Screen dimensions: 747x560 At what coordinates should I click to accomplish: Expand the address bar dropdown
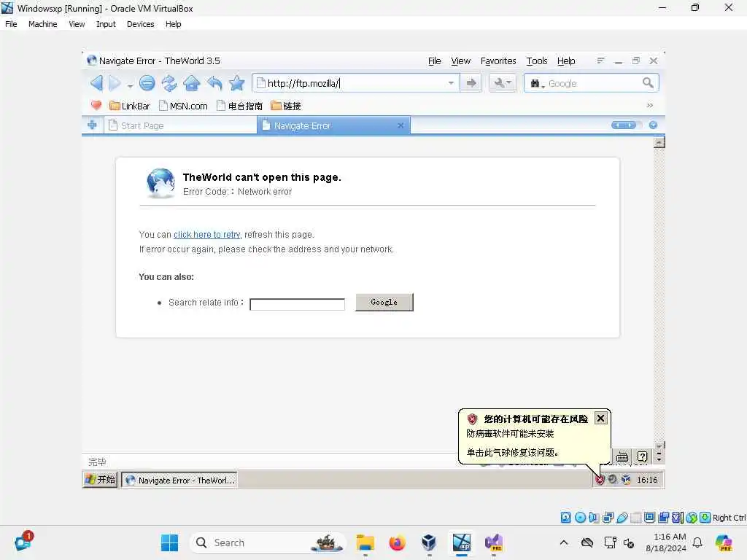(451, 83)
